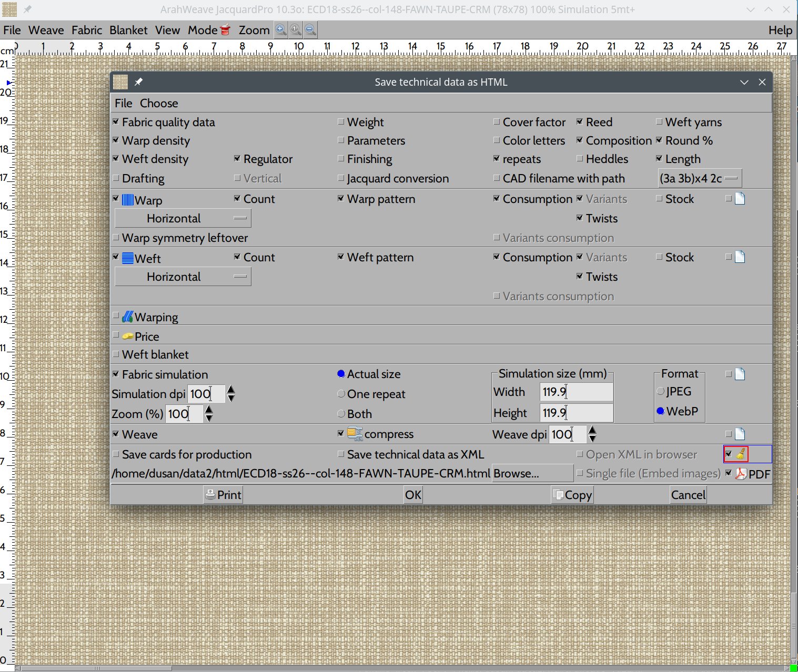This screenshot has height=672, width=798.
Task: Toggle the Drafting checkbox
Action: (116, 178)
